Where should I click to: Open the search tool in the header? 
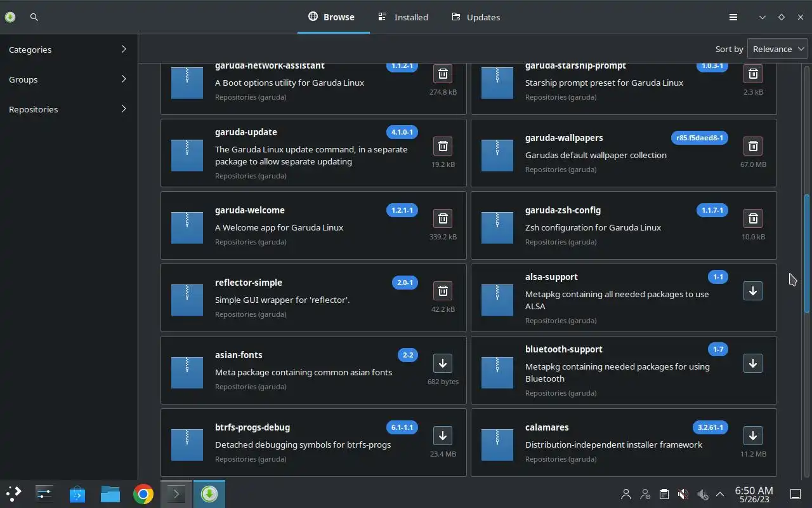coord(34,17)
